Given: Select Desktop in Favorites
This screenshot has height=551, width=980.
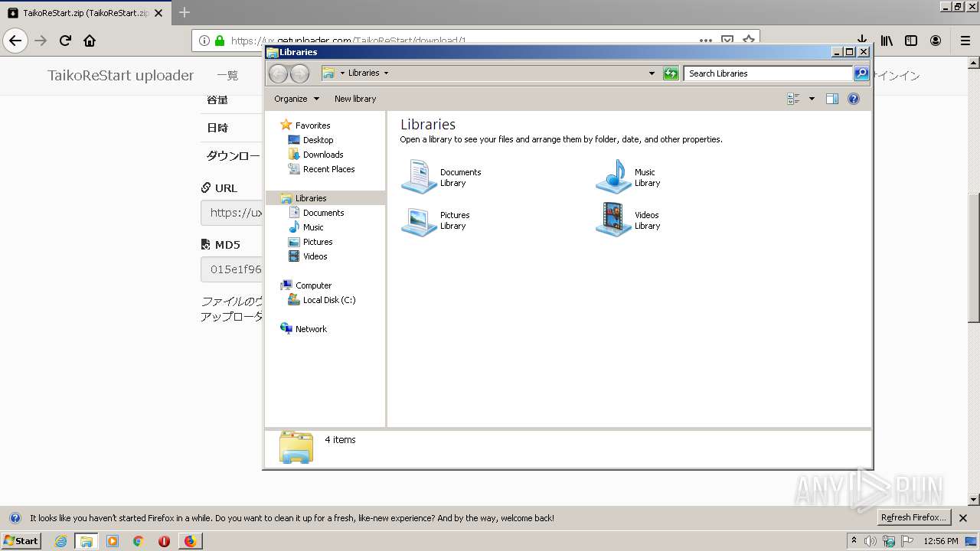Looking at the screenshot, I should pos(318,140).
